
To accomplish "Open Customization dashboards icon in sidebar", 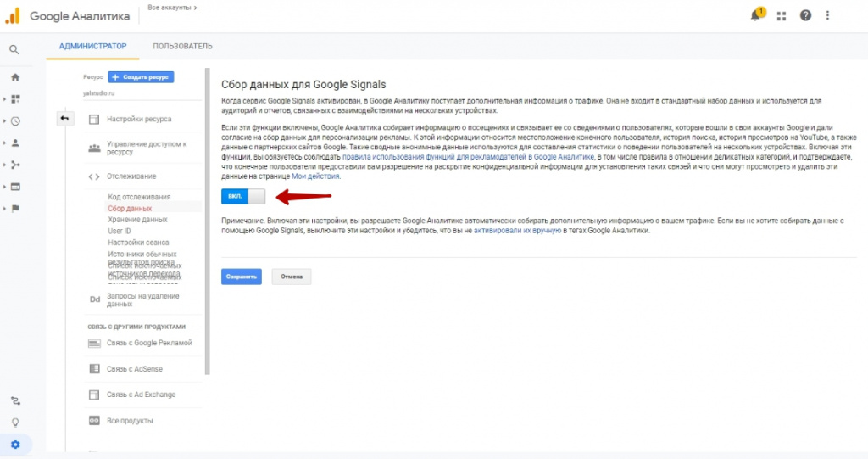I will coord(15,99).
